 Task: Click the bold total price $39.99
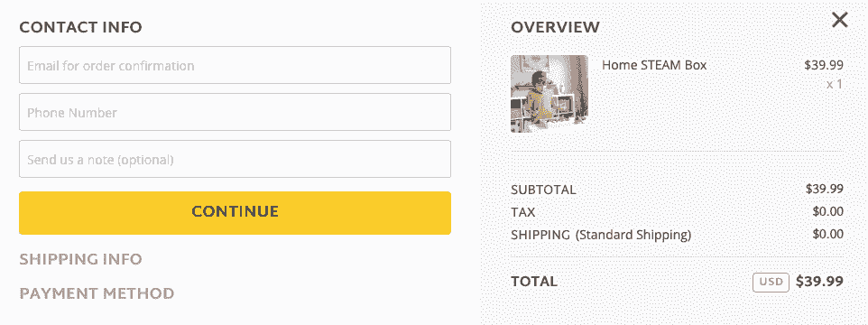[820, 282]
